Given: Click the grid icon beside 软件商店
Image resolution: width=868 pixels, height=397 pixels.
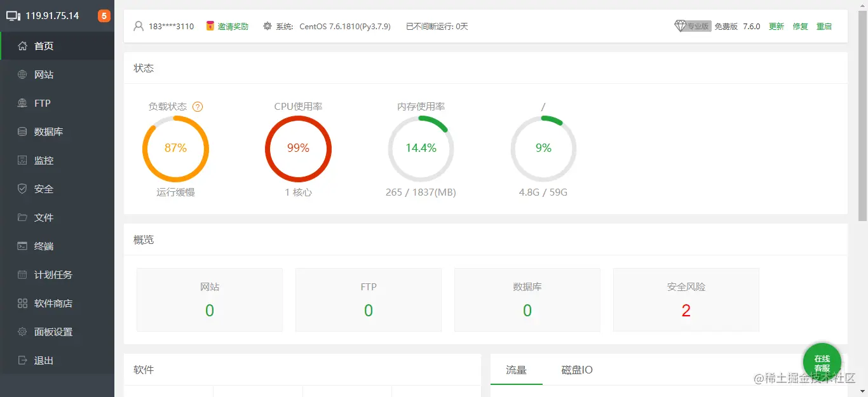Looking at the screenshot, I should pyautogui.click(x=22, y=303).
